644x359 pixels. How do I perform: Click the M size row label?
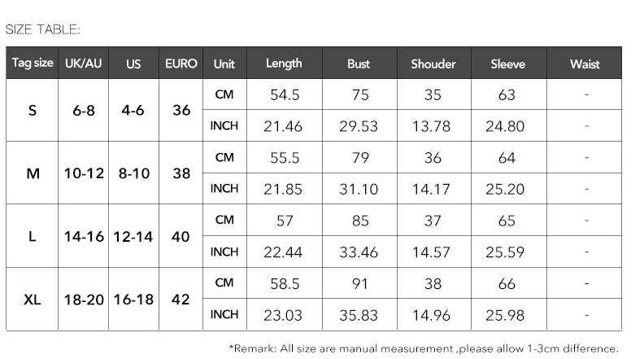pos(33,173)
